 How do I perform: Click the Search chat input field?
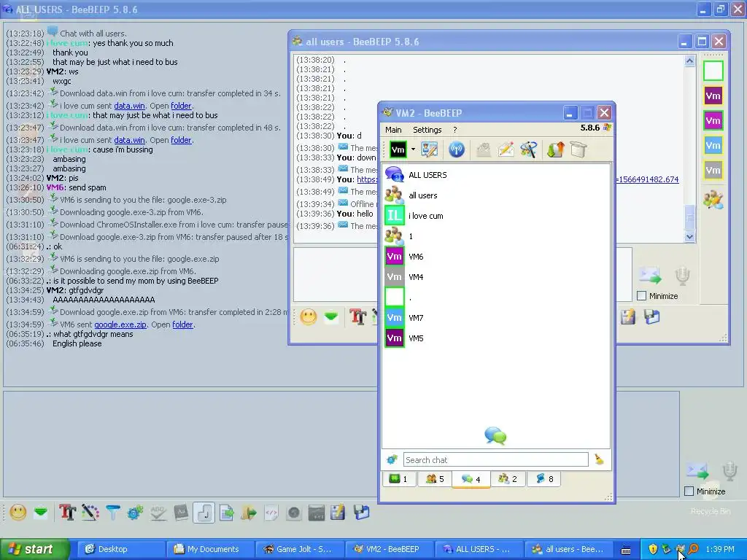coord(495,459)
